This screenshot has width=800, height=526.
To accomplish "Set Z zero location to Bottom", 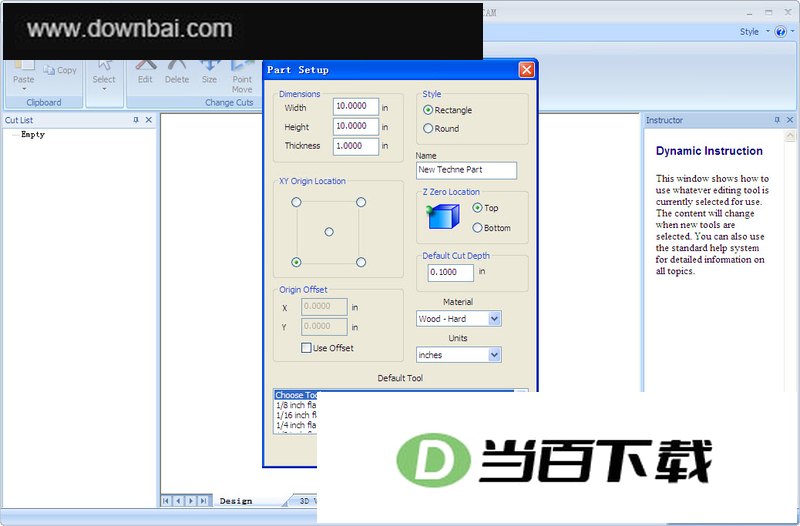I will coord(477,228).
